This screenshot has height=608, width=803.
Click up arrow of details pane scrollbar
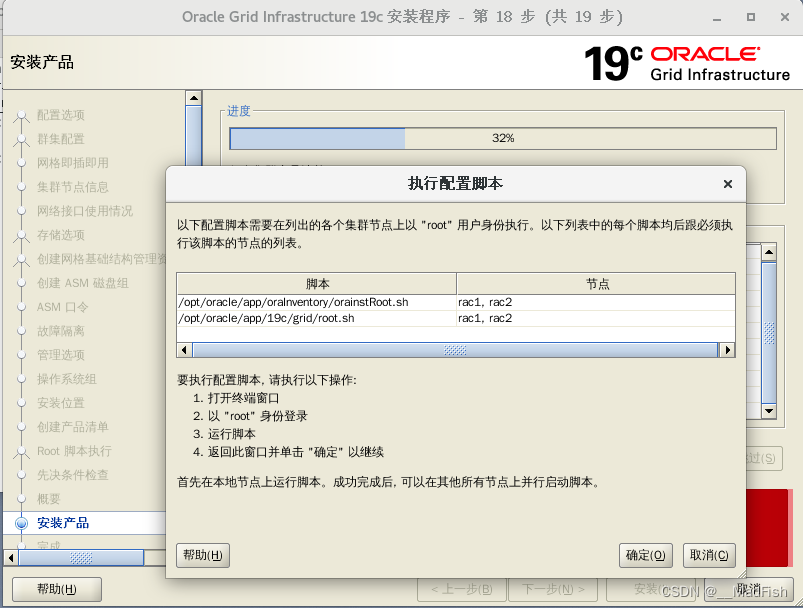coord(769,252)
